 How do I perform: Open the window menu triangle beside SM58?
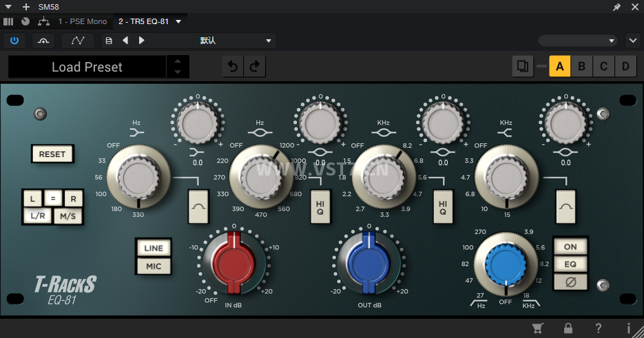[8, 7]
